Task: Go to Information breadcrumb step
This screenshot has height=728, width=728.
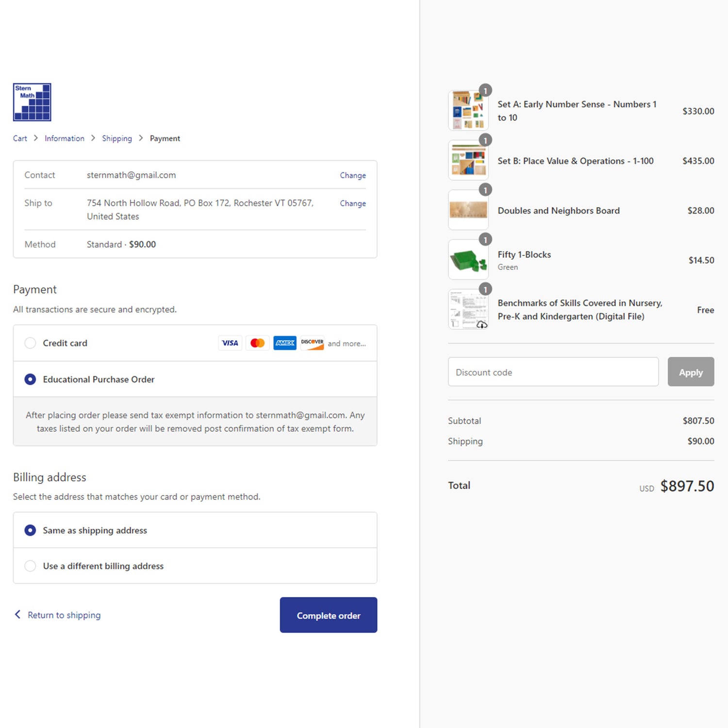Action: click(x=65, y=138)
